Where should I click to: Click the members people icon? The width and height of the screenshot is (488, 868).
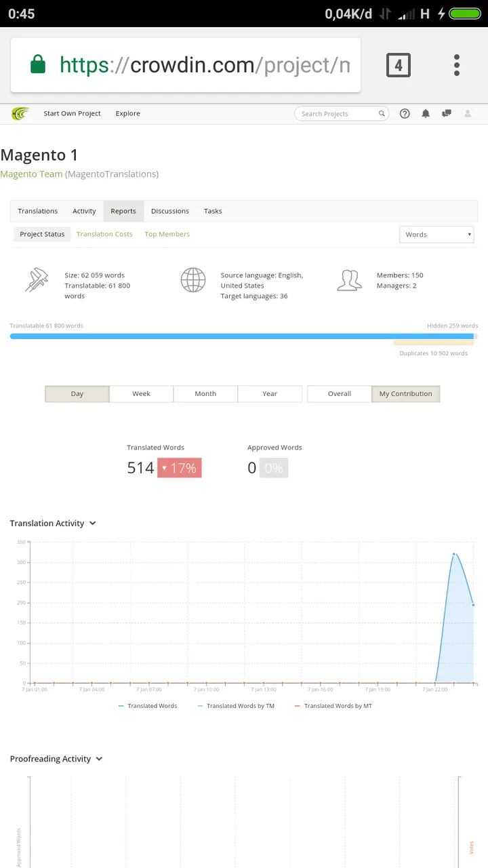[349, 280]
